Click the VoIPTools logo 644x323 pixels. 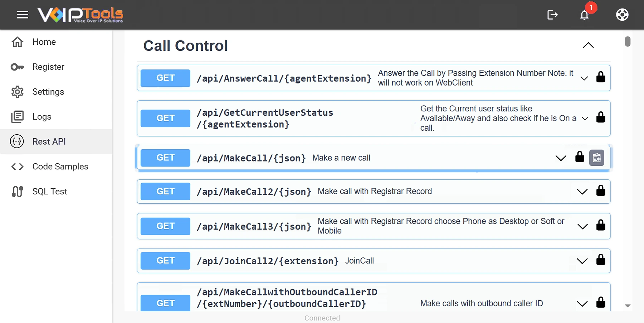(x=80, y=15)
